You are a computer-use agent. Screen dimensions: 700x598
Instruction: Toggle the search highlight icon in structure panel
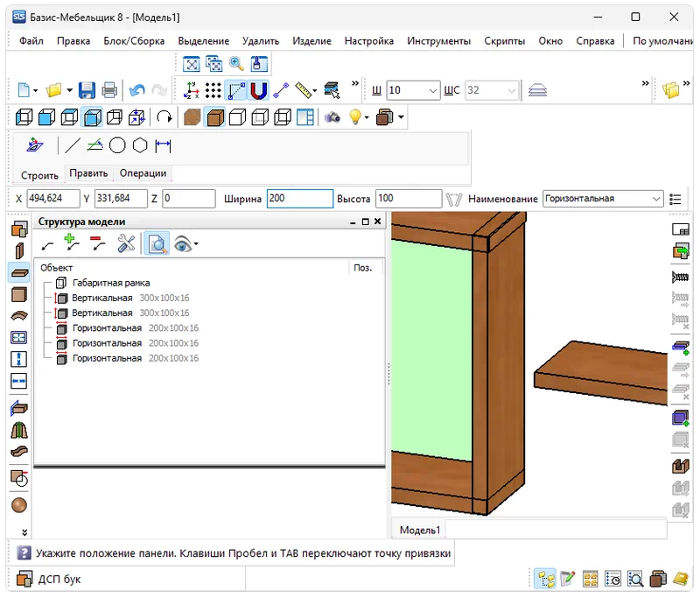(x=157, y=244)
